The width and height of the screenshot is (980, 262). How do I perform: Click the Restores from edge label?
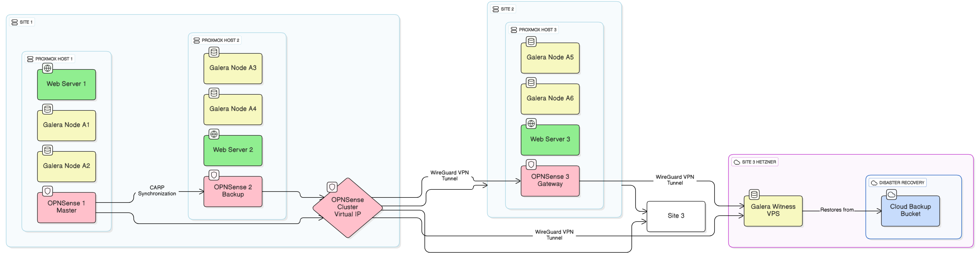(x=836, y=210)
